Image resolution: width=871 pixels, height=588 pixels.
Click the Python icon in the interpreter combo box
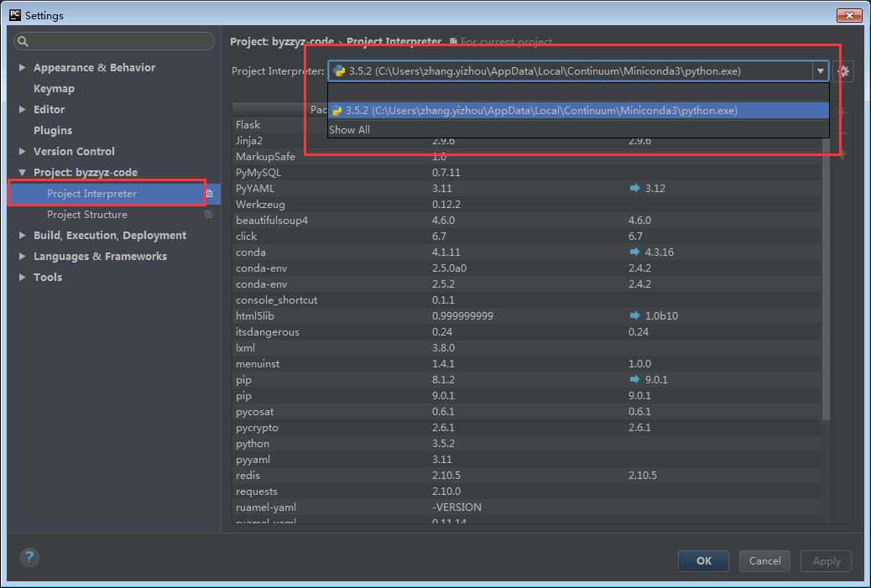point(339,71)
